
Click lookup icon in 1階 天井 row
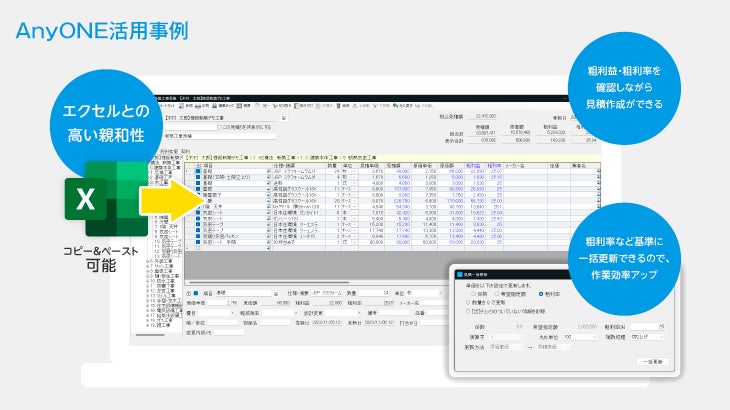tap(268, 207)
